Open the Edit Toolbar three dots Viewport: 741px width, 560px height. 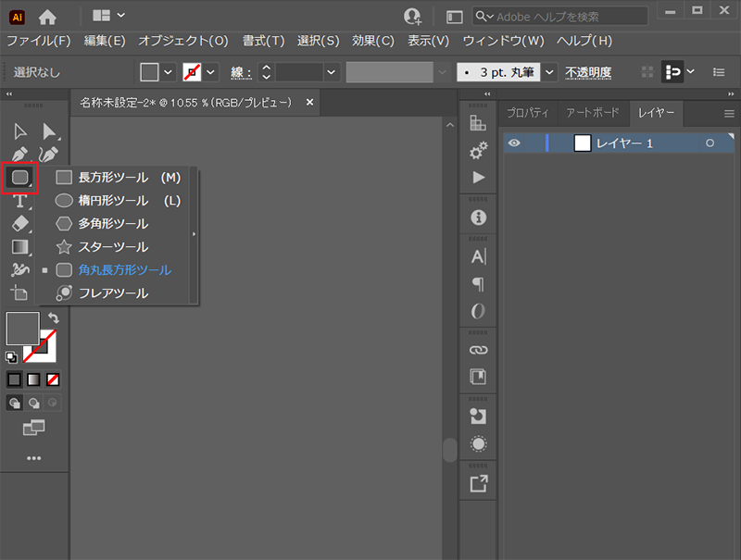click(x=33, y=458)
